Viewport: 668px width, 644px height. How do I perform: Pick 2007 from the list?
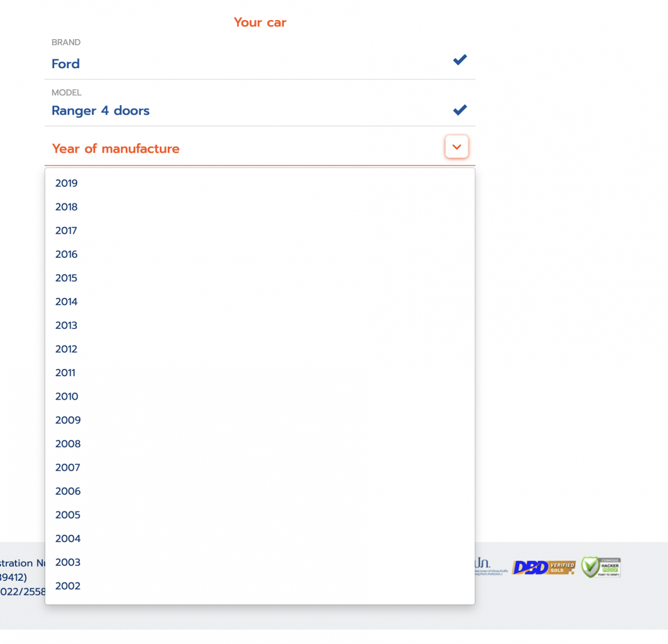(x=260, y=468)
